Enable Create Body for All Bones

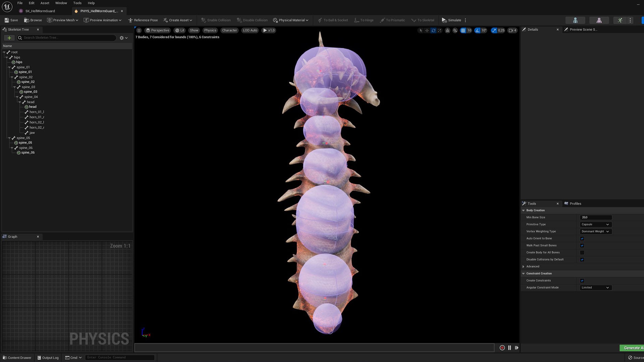(582, 253)
